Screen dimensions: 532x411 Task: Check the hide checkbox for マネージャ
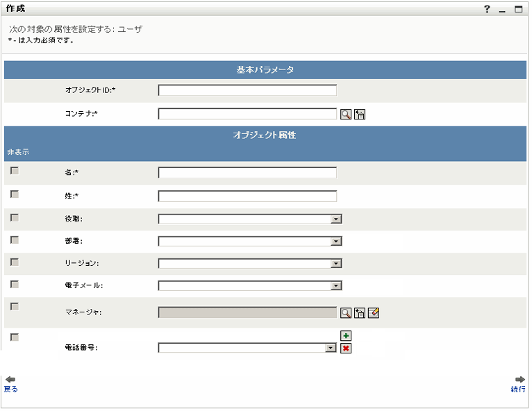[15, 306]
